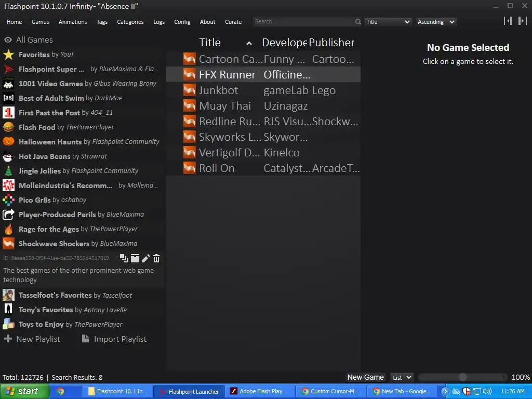The width and height of the screenshot is (532, 399).
Task: Click the volume icon in system tray
Action: click(x=487, y=392)
